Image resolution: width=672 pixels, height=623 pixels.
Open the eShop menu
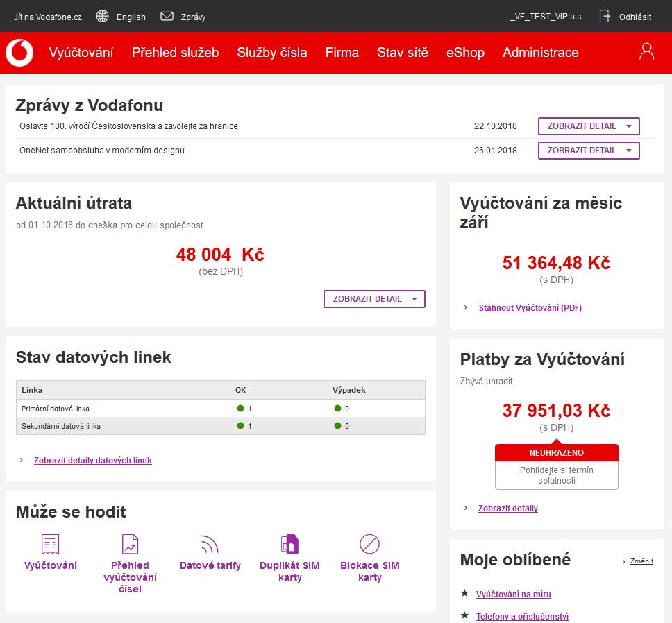coord(465,52)
